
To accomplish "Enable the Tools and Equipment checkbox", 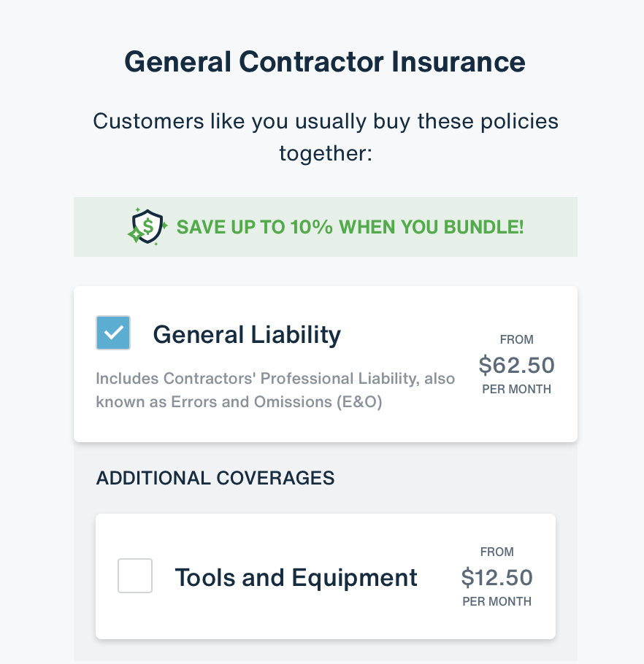I will [x=135, y=576].
